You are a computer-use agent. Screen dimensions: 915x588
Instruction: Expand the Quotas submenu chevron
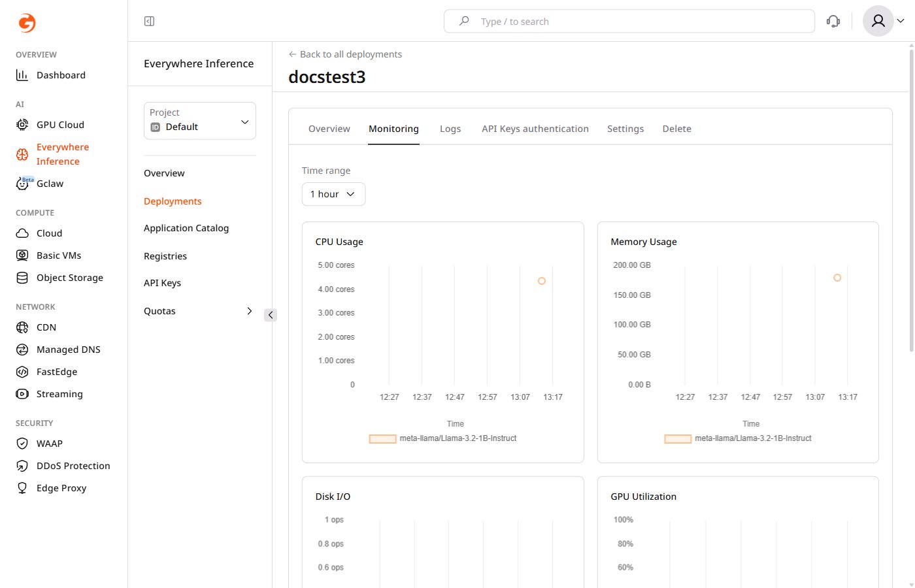[249, 311]
